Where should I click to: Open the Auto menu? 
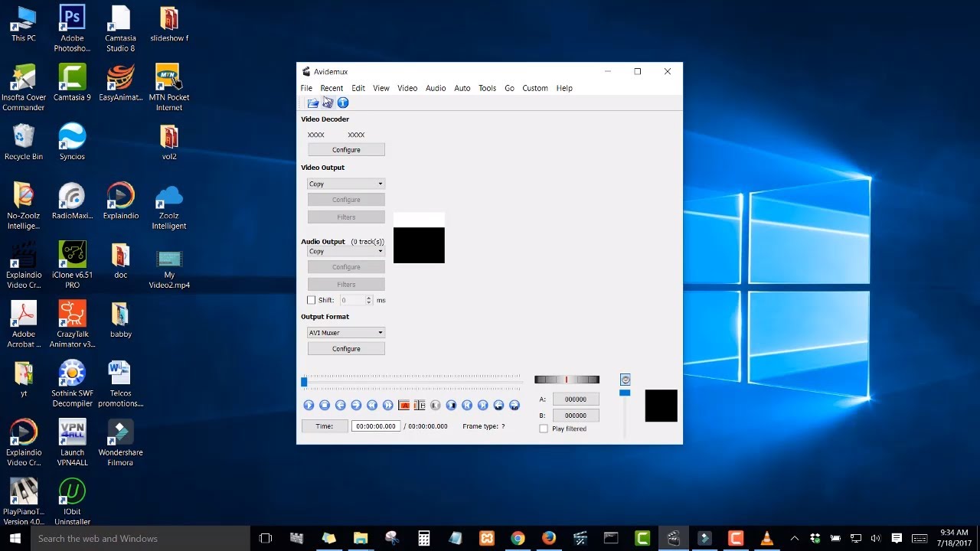coord(462,88)
